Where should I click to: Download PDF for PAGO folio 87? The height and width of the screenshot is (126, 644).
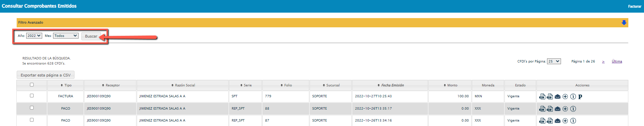click(550, 121)
